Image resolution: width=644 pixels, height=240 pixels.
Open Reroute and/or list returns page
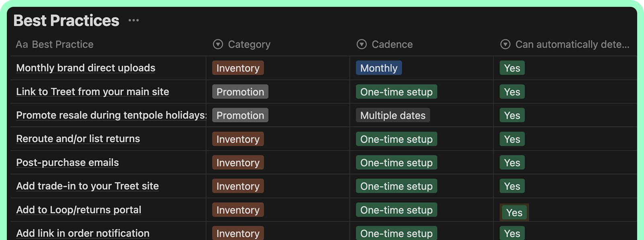coord(78,138)
